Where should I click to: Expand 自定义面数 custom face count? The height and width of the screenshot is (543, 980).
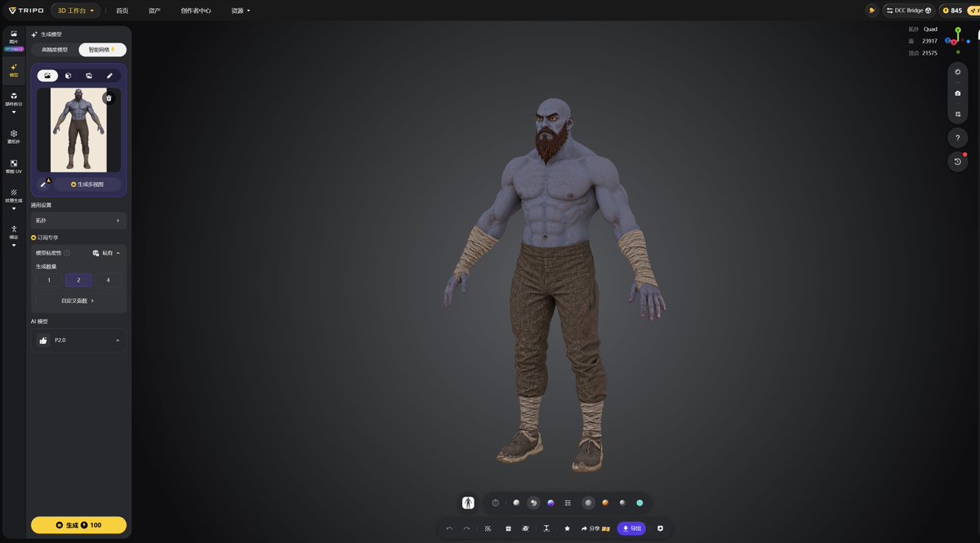78,300
